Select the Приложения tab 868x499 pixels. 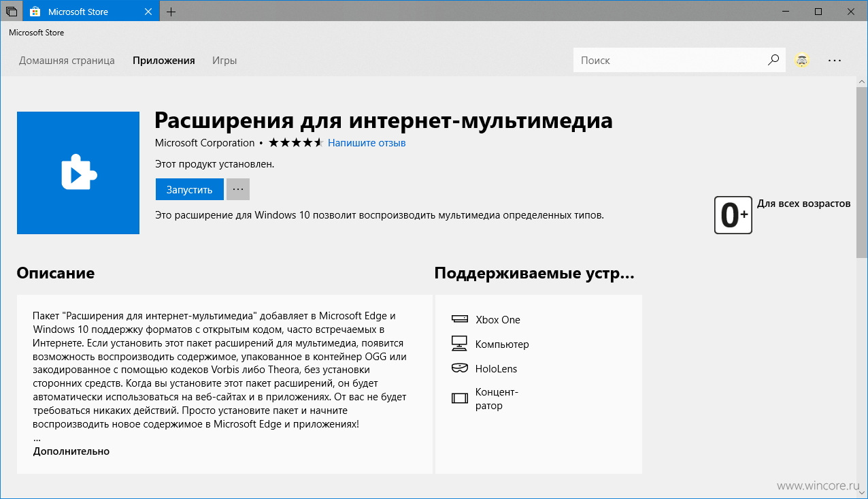[x=164, y=60]
